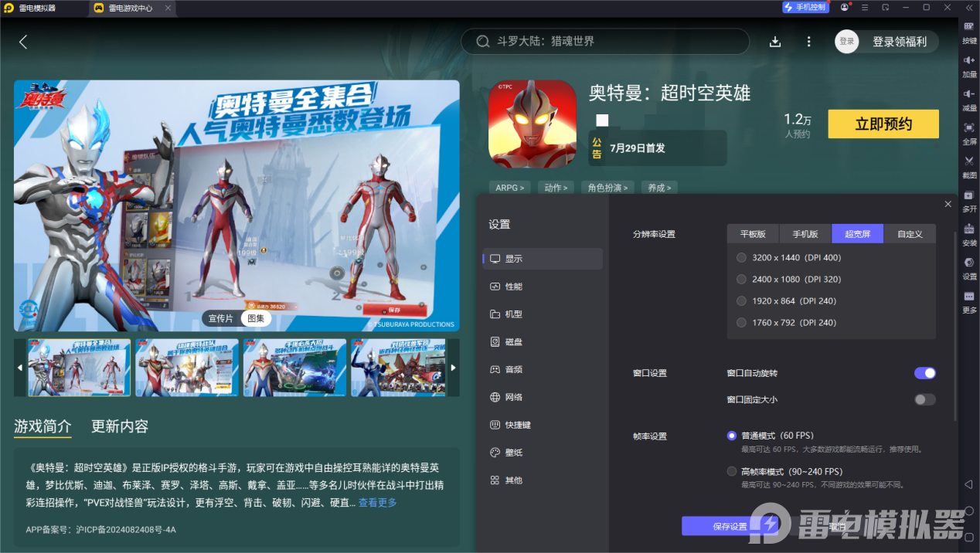Switch to fullscreen (全屏) mode
The image size is (980, 553).
(969, 133)
